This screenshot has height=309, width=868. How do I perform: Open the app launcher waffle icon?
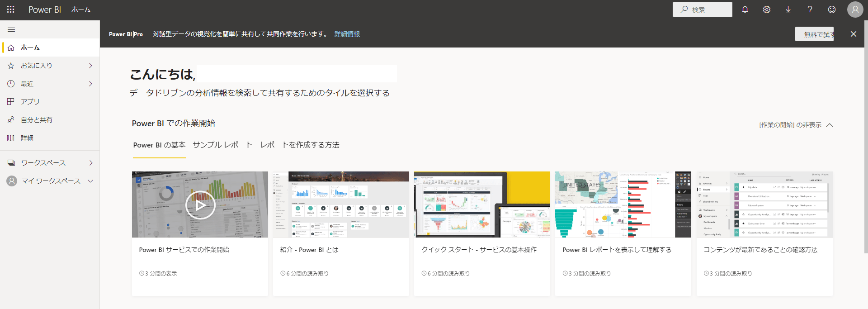(11, 10)
